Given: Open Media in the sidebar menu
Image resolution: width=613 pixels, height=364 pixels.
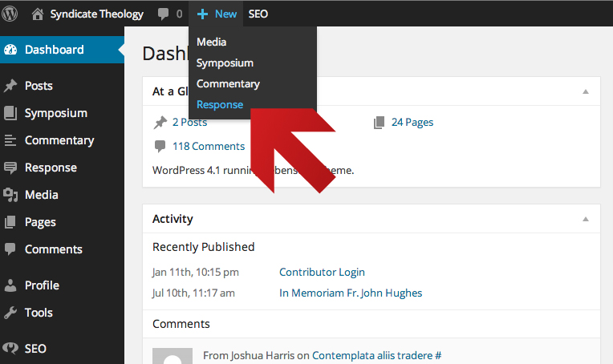Looking at the screenshot, I should pyautogui.click(x=42, y=195).
